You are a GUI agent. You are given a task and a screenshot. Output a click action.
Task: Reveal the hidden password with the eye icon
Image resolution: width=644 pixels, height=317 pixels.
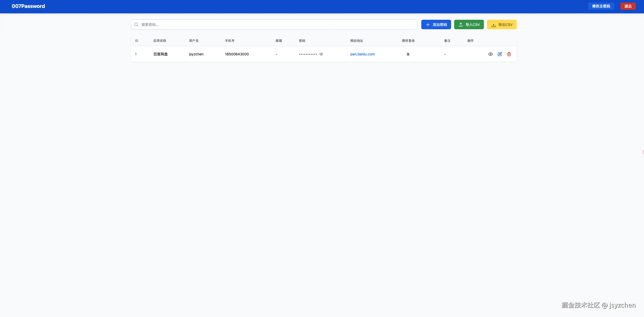coord(321,54)
